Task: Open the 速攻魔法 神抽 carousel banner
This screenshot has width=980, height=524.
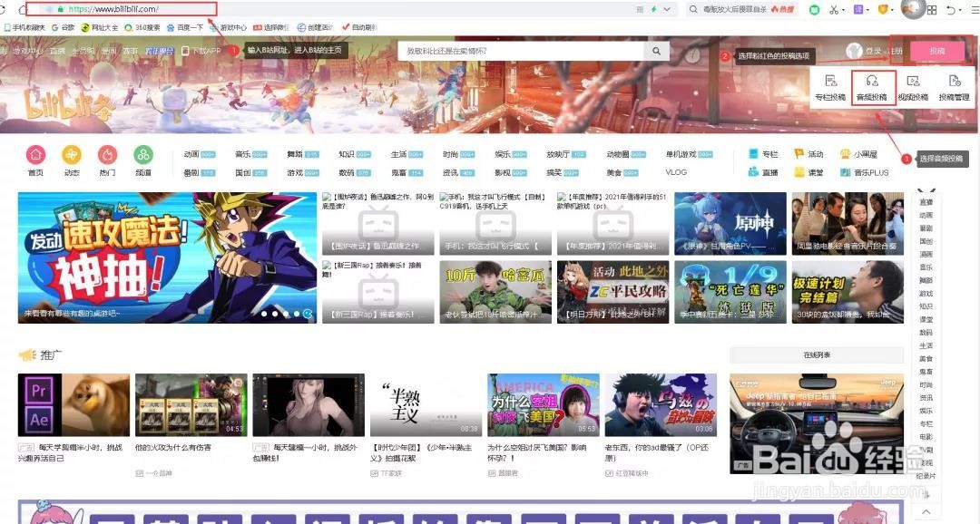Action: (168, 257)
